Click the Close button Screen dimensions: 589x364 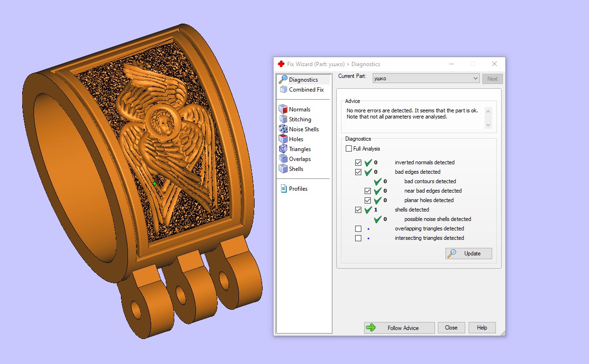click(451, 328)
